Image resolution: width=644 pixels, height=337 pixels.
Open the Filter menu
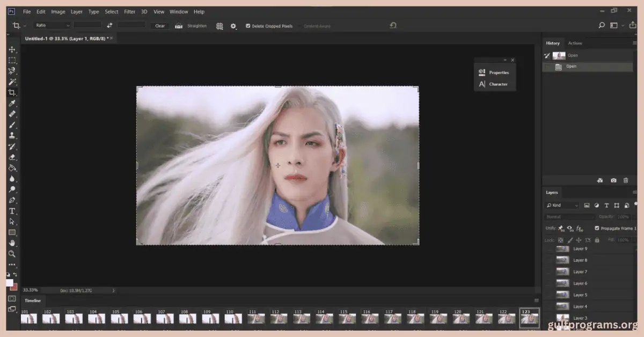pos(129,11)
